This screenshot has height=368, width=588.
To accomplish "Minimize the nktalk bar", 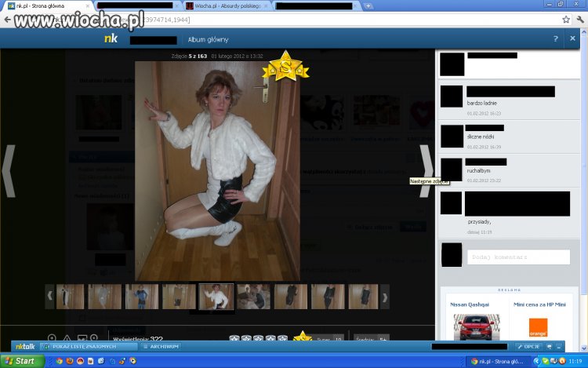I will [x=559, y=347].
